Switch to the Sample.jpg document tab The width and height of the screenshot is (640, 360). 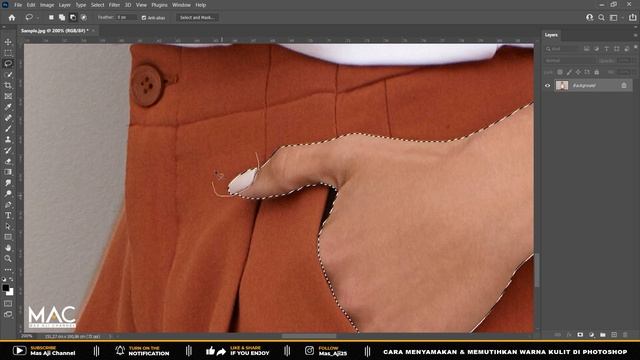coord(55,31)
